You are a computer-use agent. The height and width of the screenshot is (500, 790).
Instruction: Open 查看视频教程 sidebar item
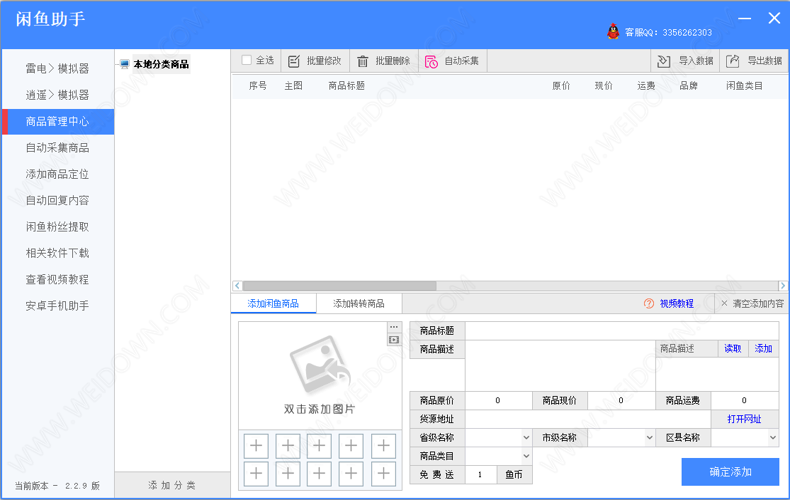click(x=57, y=280)
